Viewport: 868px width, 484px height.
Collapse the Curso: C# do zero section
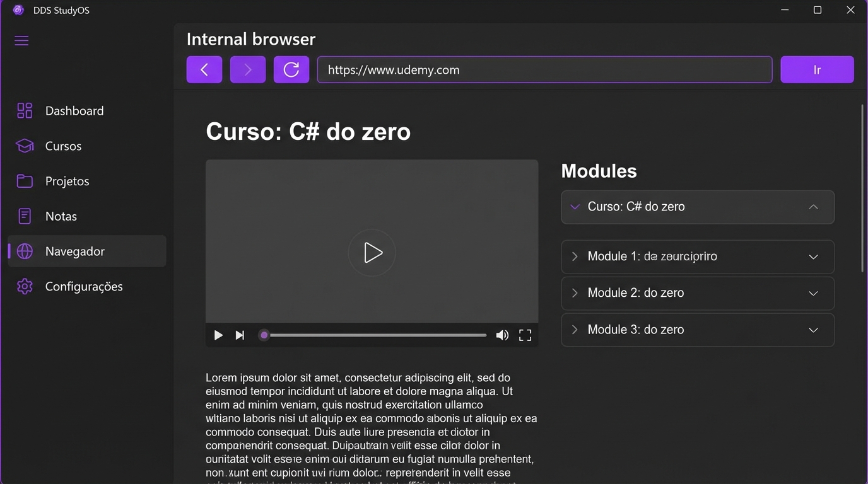tap(813, 207)
